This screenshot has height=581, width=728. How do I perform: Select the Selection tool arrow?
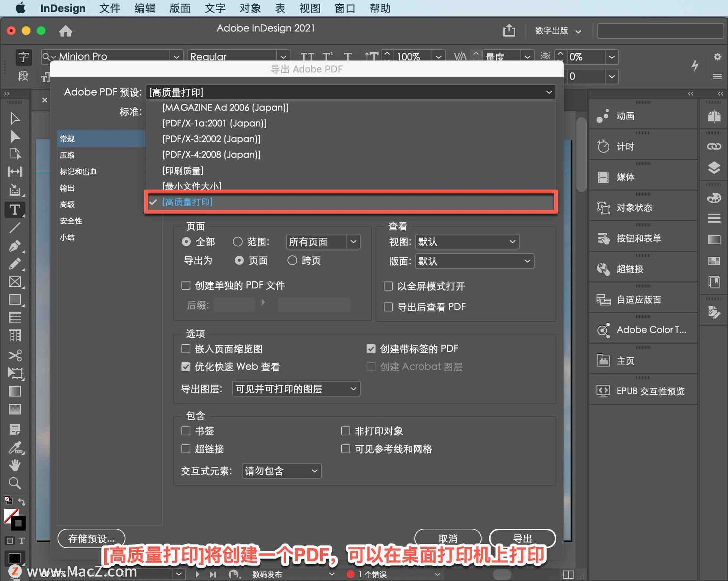(x=15, y=118)
